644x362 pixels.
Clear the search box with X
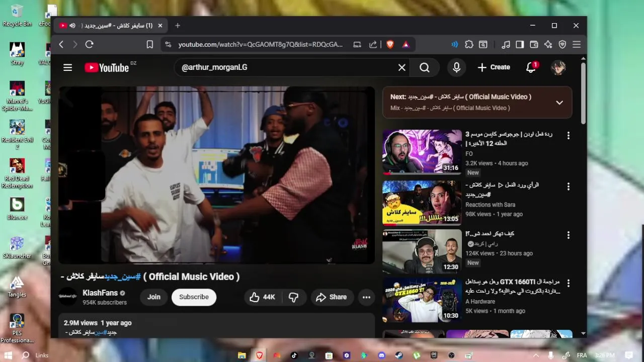point(402,67)
